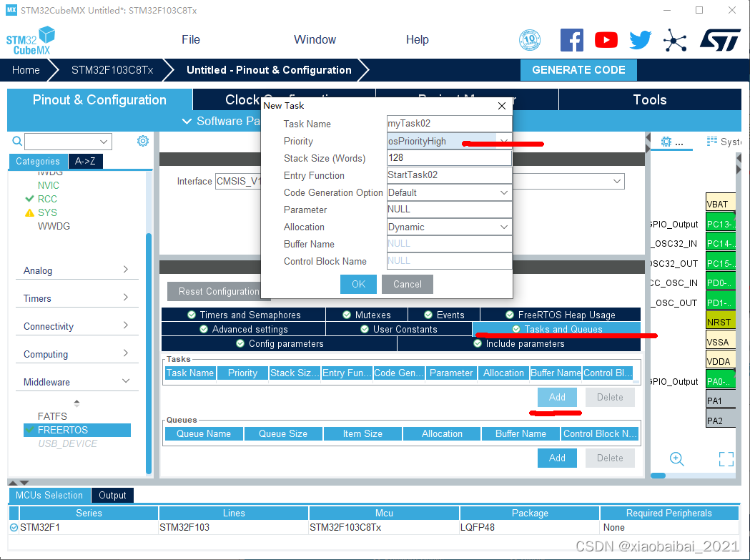Open the Timers and Semaphores tab
The image size is (750, 560).
[244, 315]
